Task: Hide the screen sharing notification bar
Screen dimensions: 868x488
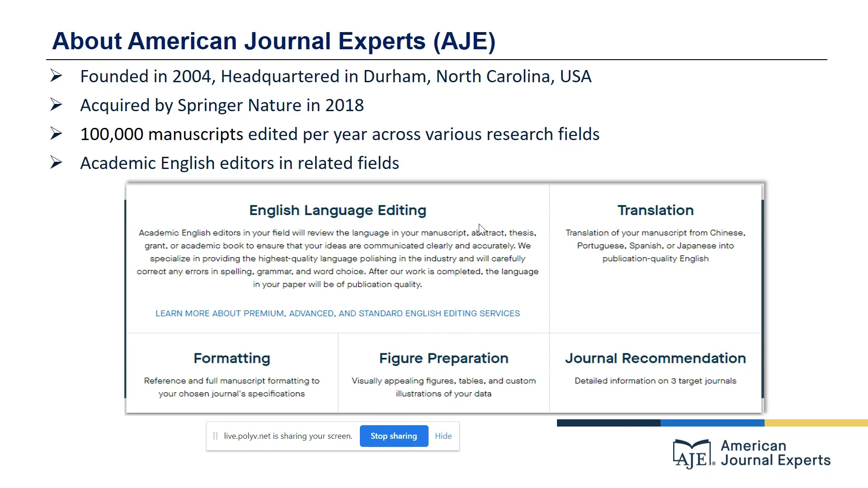Action: pos(443,436)
